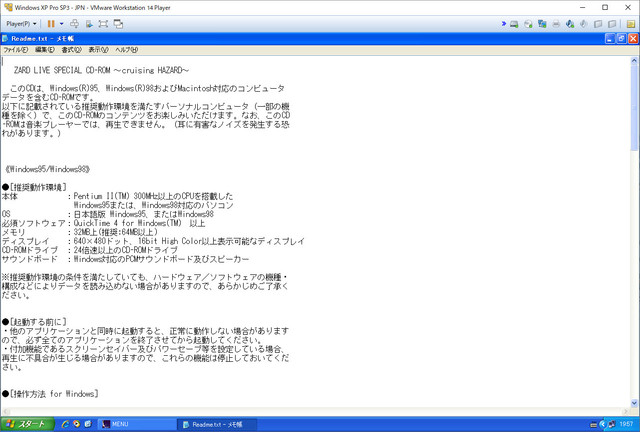Maximize the VMware Workstation Player window

[605, 7]
